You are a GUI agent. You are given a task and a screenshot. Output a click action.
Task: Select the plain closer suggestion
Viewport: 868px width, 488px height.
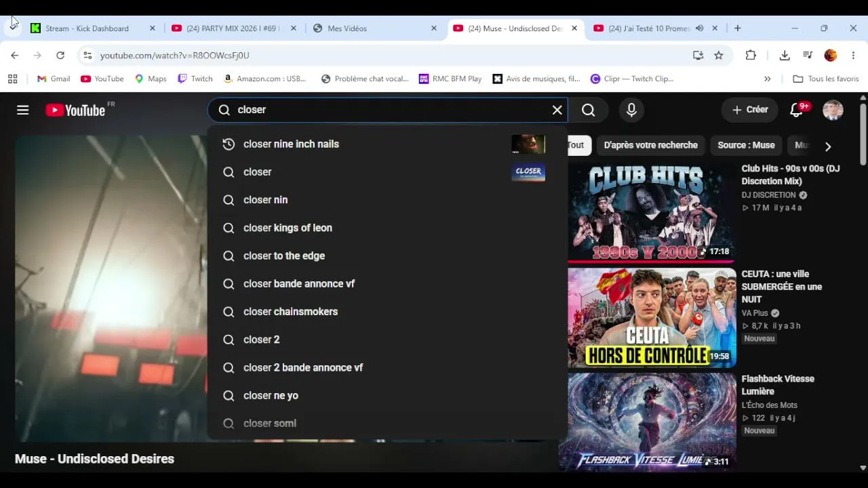click(387, 172)
